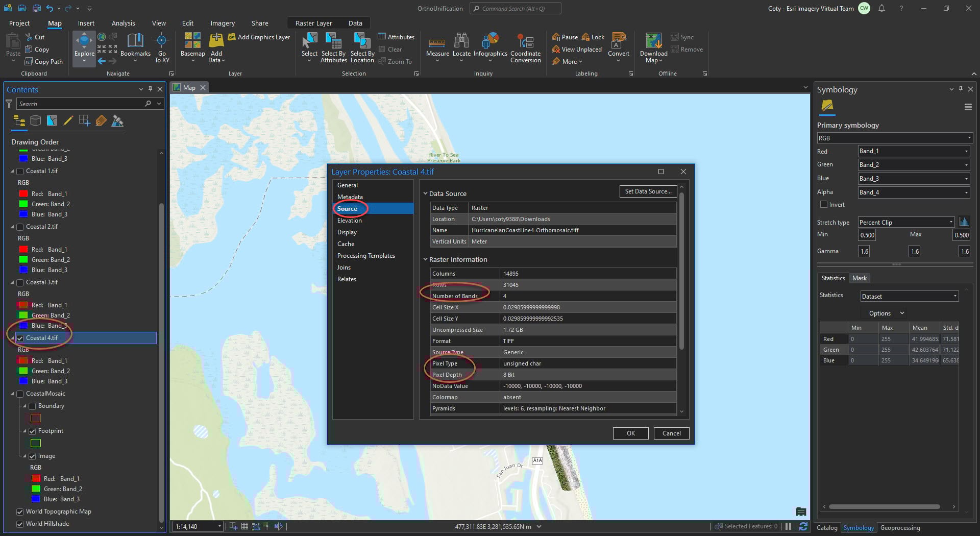Click the Download Map icon
The height and width of the screenshot is (536, 980).
tap(653, 41)
